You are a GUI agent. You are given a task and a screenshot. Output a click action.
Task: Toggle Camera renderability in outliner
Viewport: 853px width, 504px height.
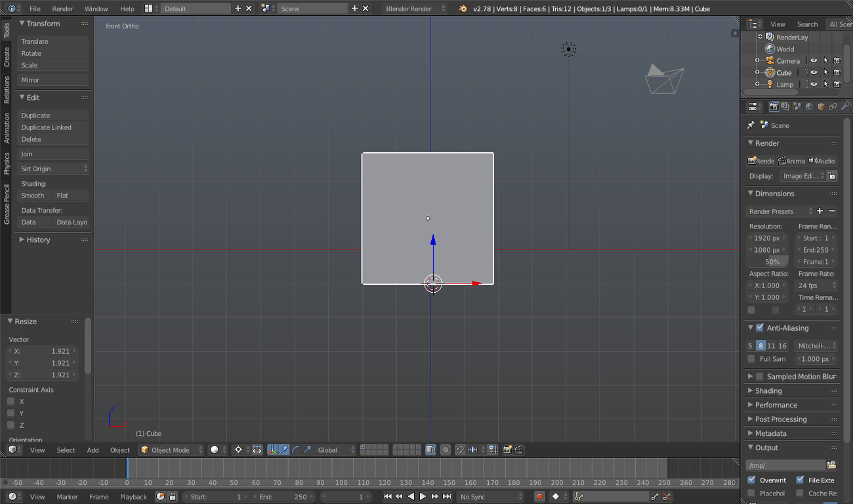pos(837,61)
